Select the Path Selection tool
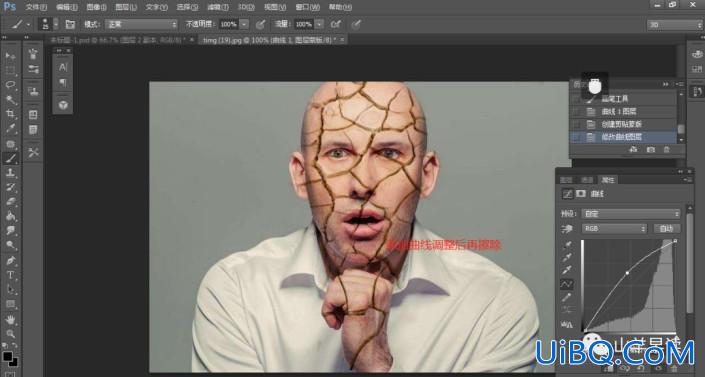This screenshot has width=705, height=377. [x=10, y=289]
